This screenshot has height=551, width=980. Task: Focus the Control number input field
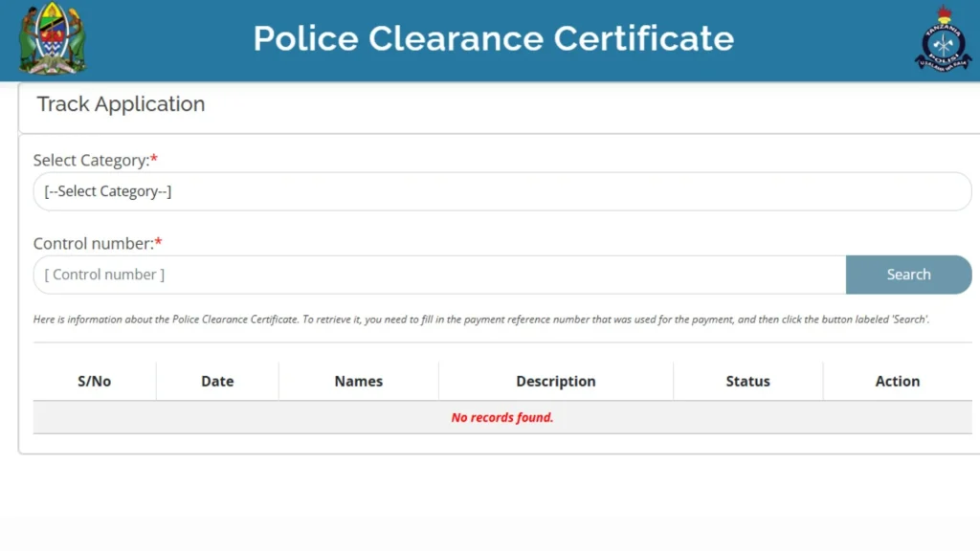(x=439, y=275)
